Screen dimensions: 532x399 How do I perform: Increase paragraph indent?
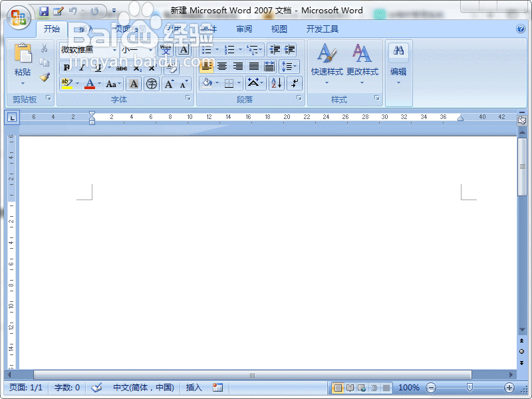click(x=289, y=50)
